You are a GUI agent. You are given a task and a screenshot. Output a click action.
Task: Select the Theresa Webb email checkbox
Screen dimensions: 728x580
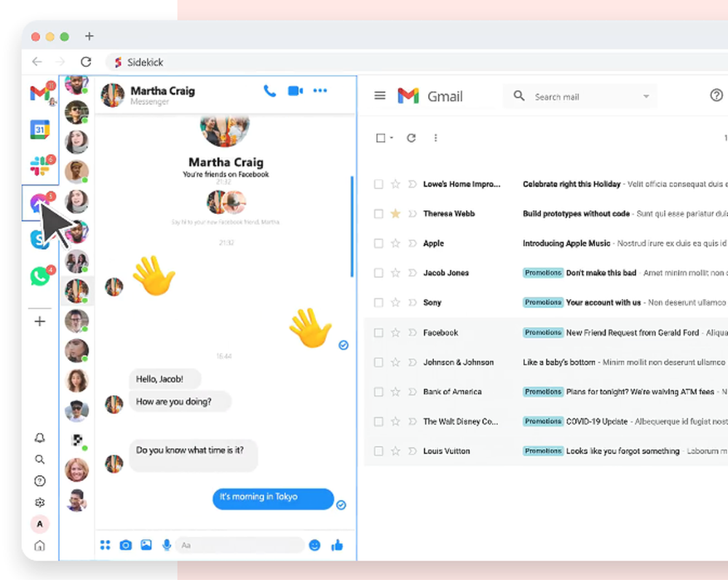(x=379, y=214)
